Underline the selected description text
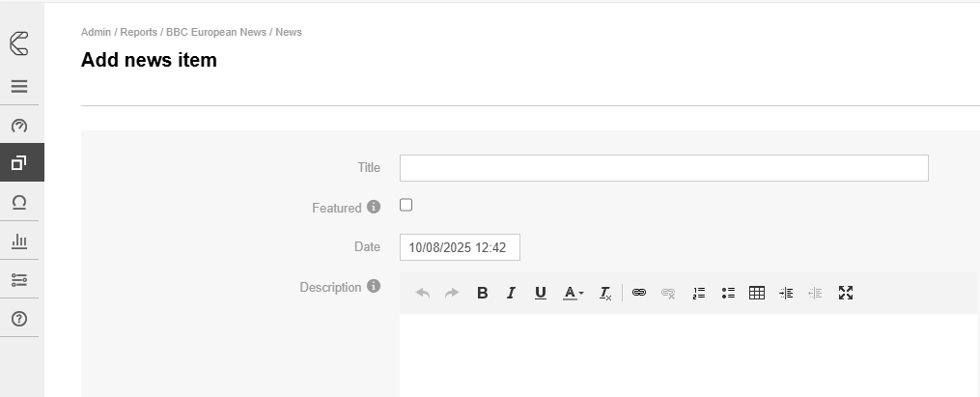This screenshot has height=397, width=980. click(x=541, y=294)
